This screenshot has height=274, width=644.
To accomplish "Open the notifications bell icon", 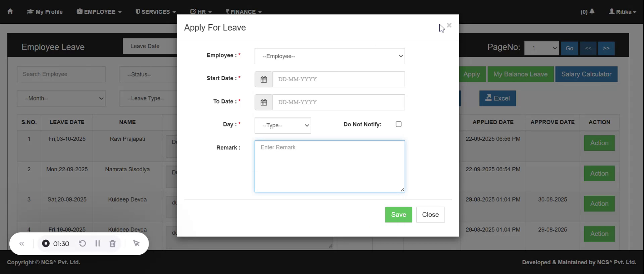I will [592, 11].
